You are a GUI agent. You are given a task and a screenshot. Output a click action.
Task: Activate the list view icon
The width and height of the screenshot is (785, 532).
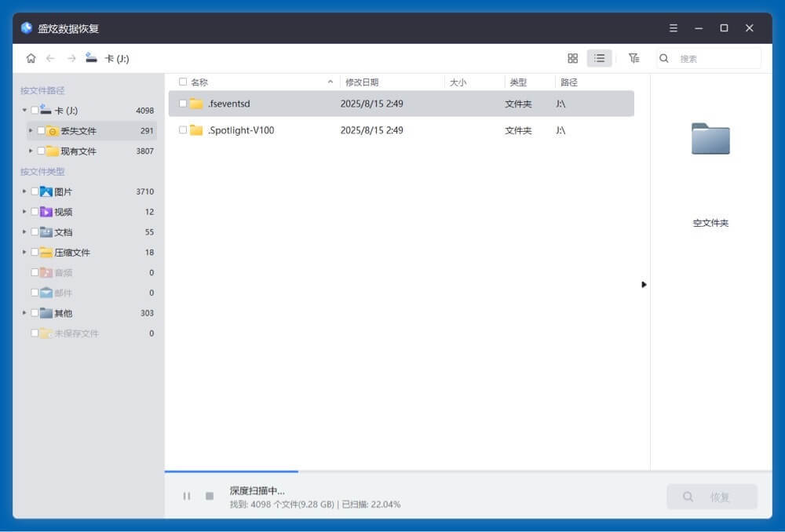click(x=600, y=57)
